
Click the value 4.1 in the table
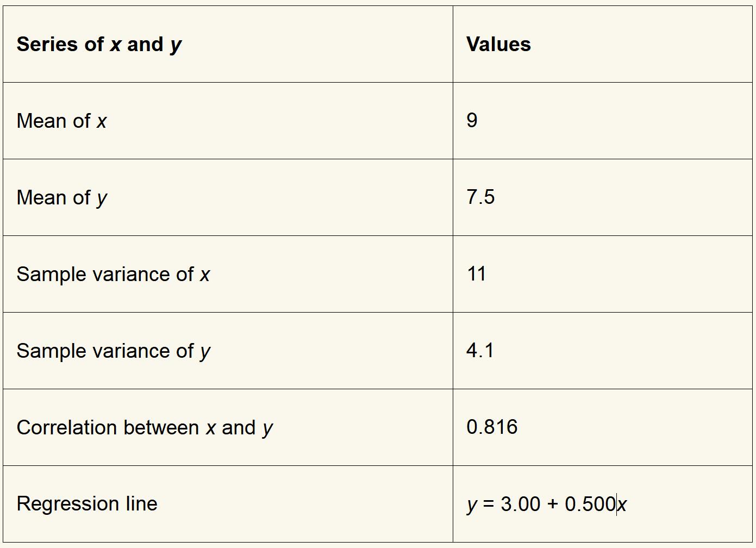(480, 351)
